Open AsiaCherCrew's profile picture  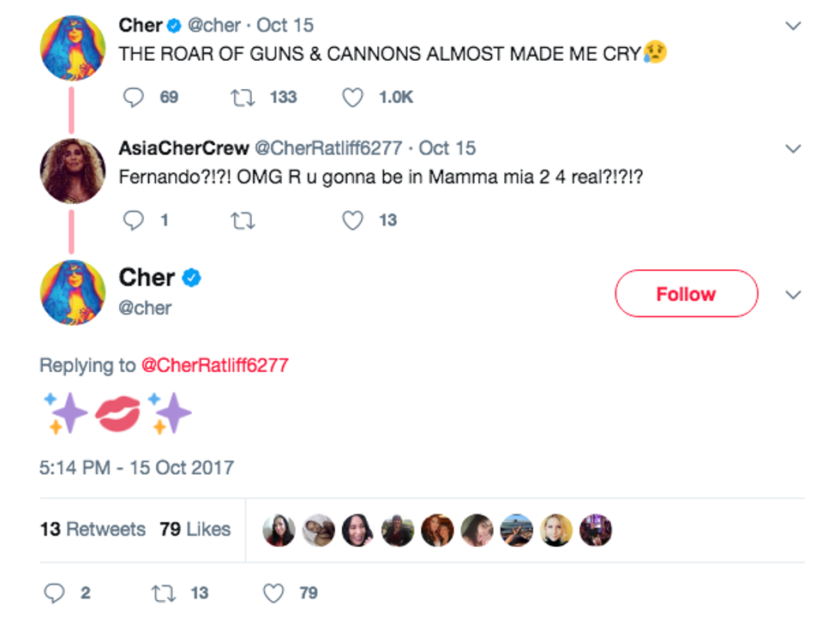point(73,170)
